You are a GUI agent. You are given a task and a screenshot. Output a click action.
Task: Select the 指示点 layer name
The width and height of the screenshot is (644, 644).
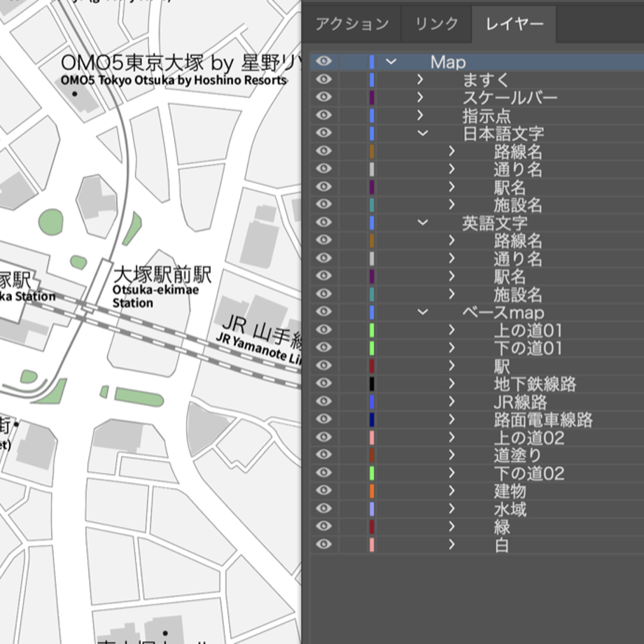(486, 115)
